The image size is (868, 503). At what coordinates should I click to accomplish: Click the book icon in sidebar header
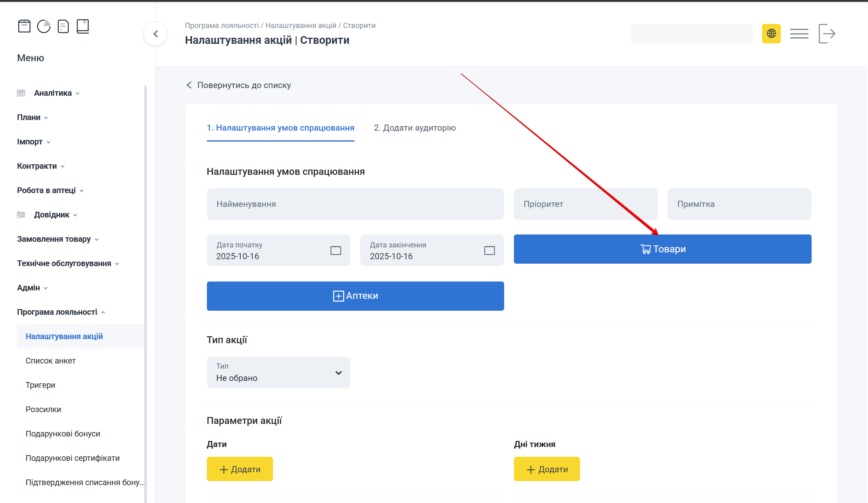(83, 26)
